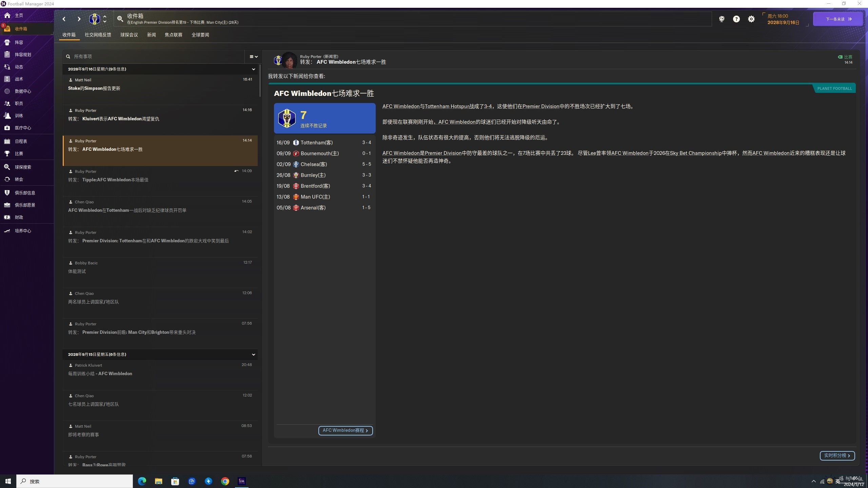Click the inbox list scrollbar
This screenshot has height=488, width=868.
click(260, 81)
